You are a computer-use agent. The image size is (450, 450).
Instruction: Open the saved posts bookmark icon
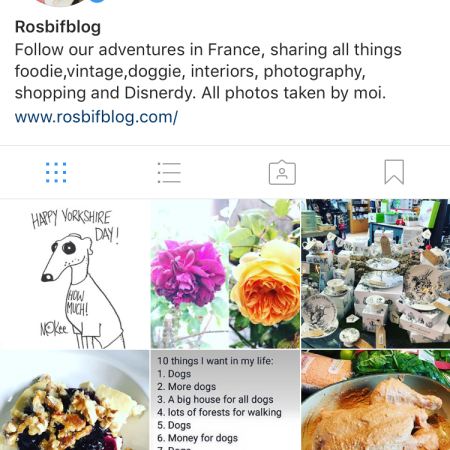pos(394,172)
